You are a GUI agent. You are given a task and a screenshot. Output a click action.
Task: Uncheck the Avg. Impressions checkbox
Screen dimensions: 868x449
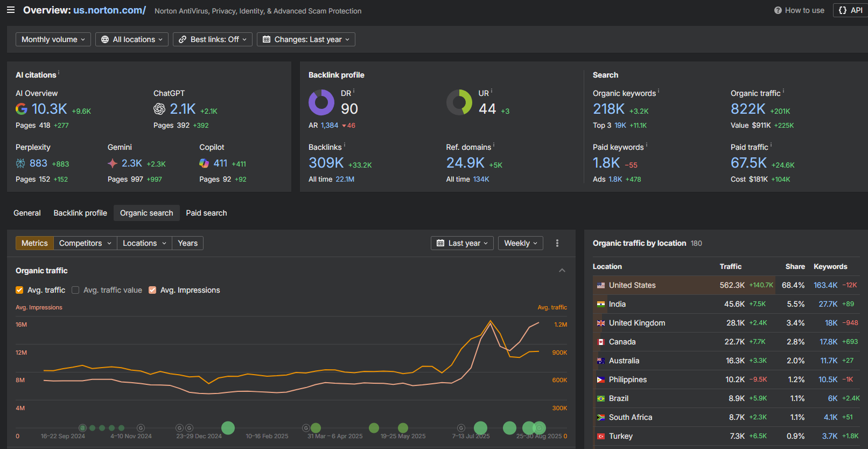point(152,290)
